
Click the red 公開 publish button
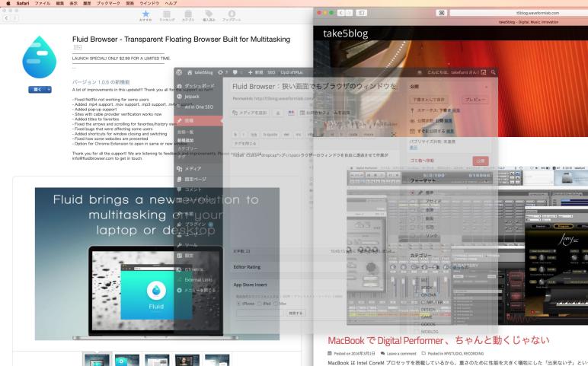[481, 161]
